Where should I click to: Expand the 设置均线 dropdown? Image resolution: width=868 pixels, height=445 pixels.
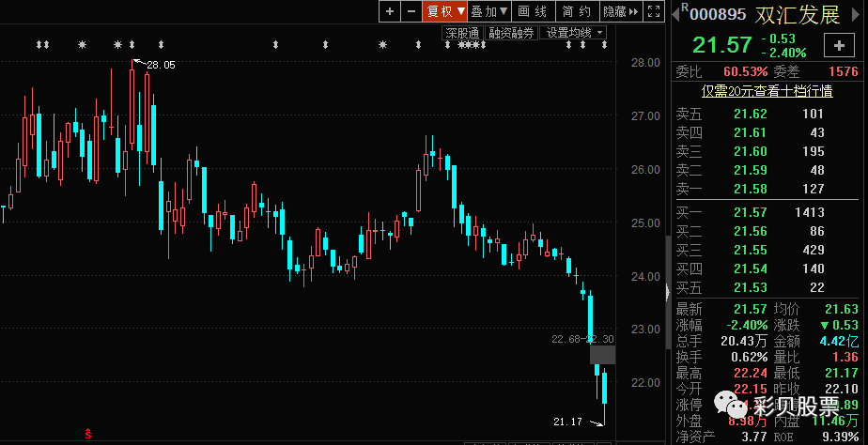(575, 33)
